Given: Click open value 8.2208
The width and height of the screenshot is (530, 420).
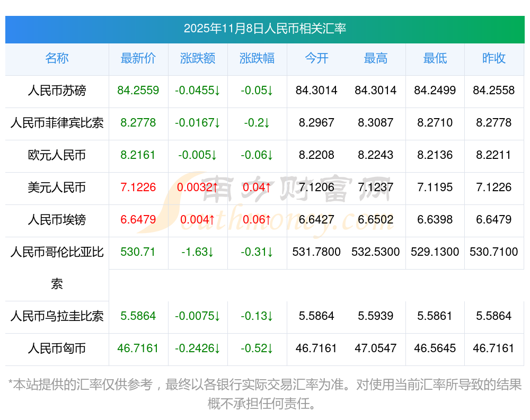Looking at the screenshot, I should coord(316,155).
